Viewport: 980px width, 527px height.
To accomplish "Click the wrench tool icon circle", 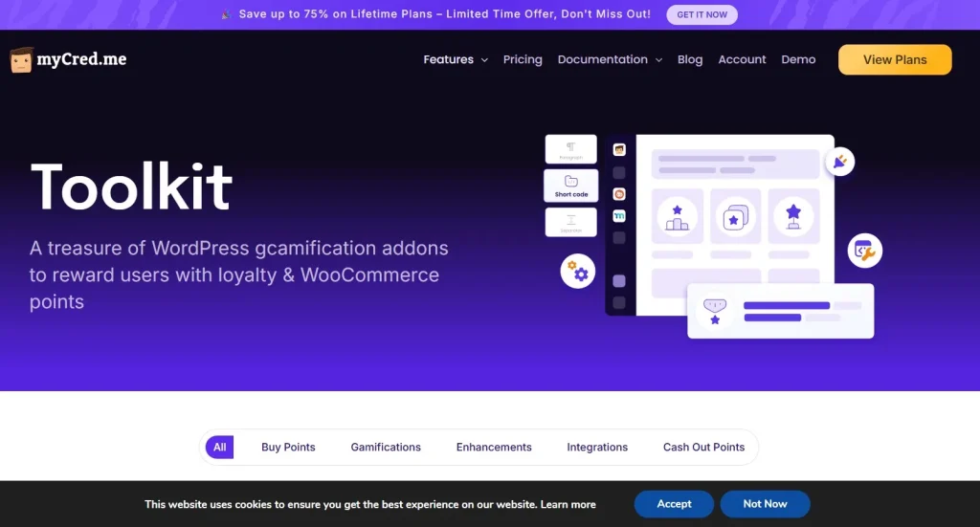I will [864, 251].
